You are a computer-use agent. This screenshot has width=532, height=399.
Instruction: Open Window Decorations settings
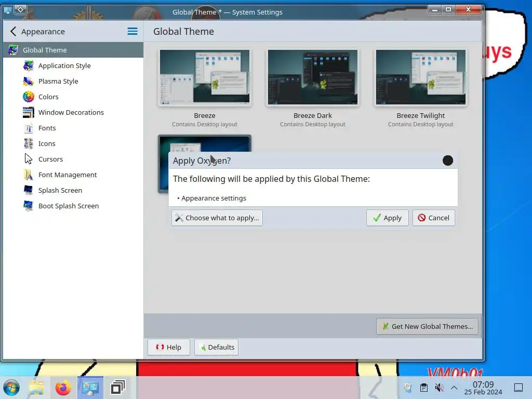click(x=71, y=112)
